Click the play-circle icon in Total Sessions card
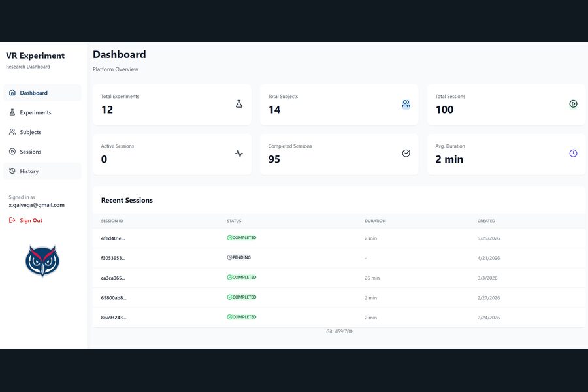Screen dimensions: 588x392 click(573, 104)
